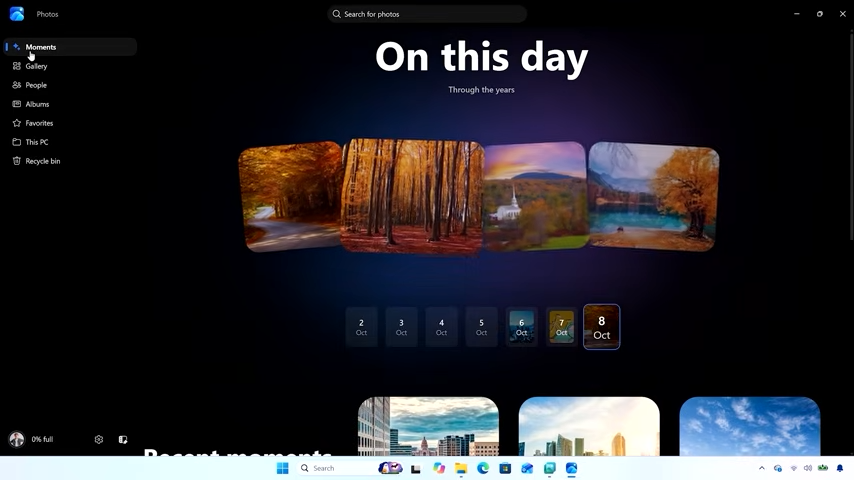Close the Photos window
The height and width of the screenshot is (480, 854).
click(x=843, y=14)
